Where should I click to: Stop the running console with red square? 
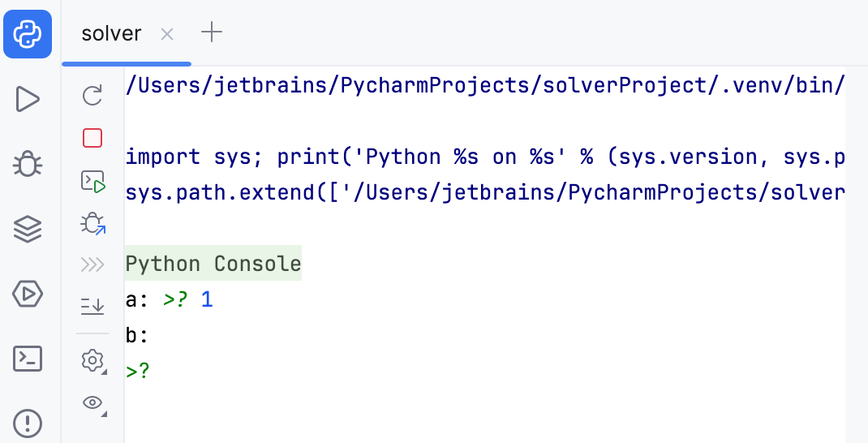coord(92,138)
